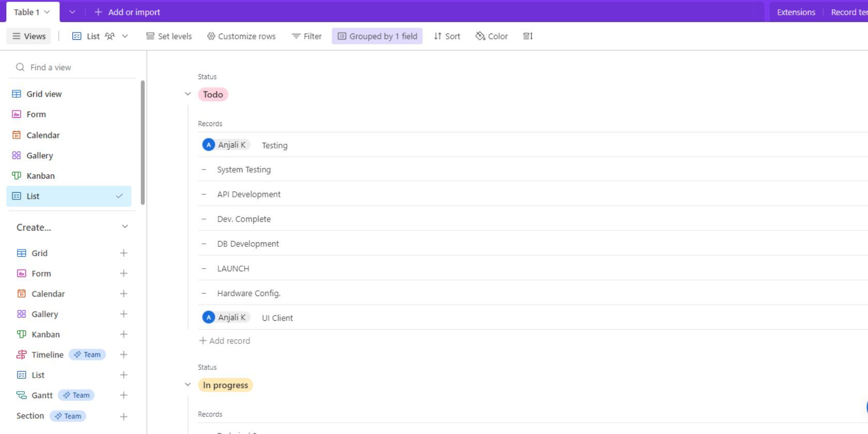This screenshot has width=868, height=434.
Task: Toggle Grouped by 1 field option
Action: point(377,36)
